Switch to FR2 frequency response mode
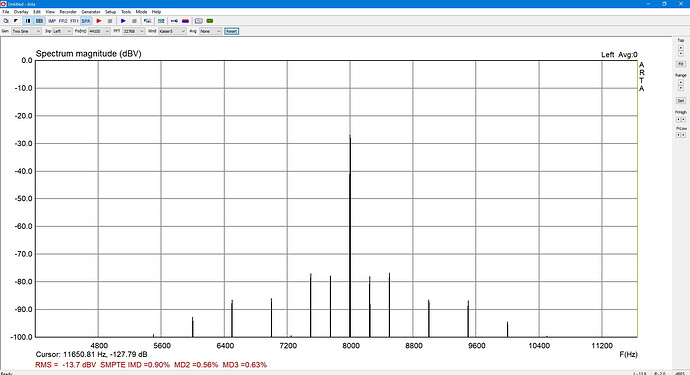The height and width of the screenshot is (375, 690). tap(63, 21)
